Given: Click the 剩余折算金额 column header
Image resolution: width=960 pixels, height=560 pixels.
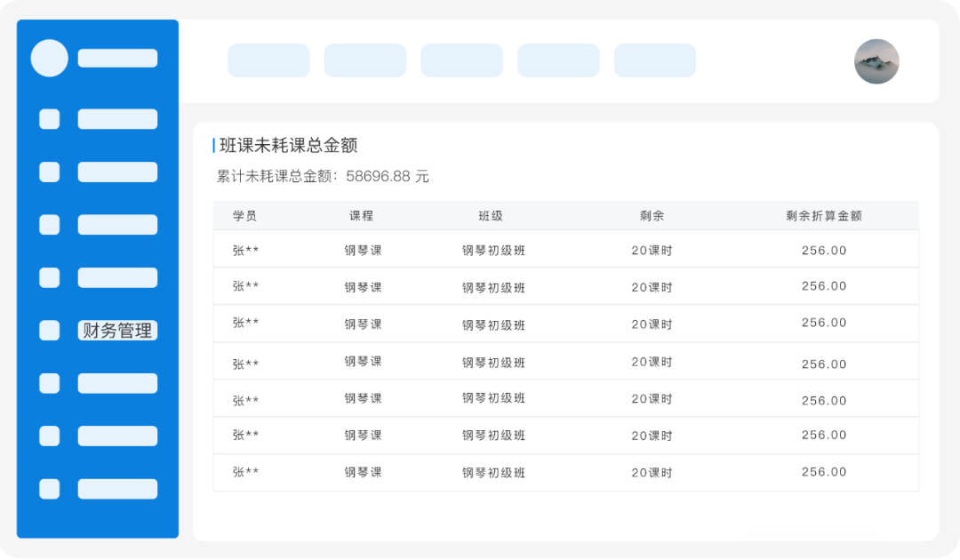Looking at the screenshot, I should click(x=824, y=216).
